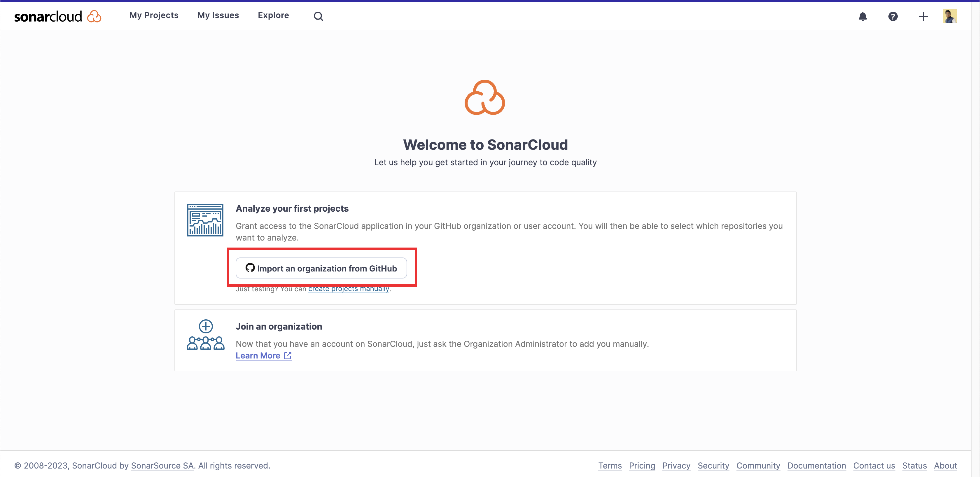Click the sonarcloud logo in header
Viewport: 980px width, 477px height.
click(x=57, y=16)
